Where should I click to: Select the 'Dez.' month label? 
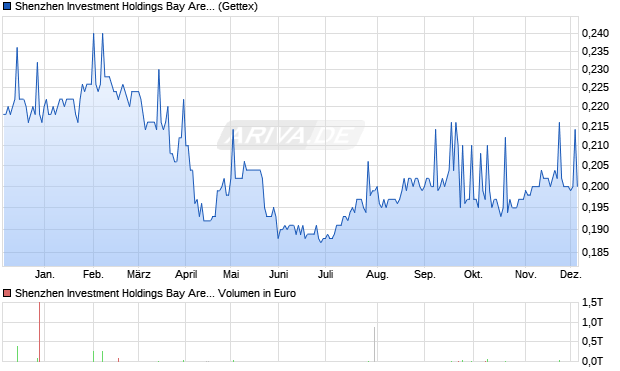click(571, 274)
